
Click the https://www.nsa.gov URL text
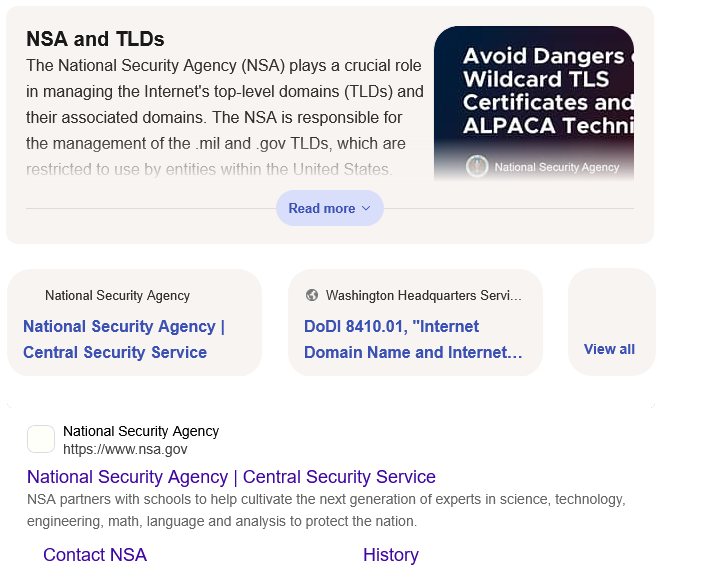click(x=125, y=449)
